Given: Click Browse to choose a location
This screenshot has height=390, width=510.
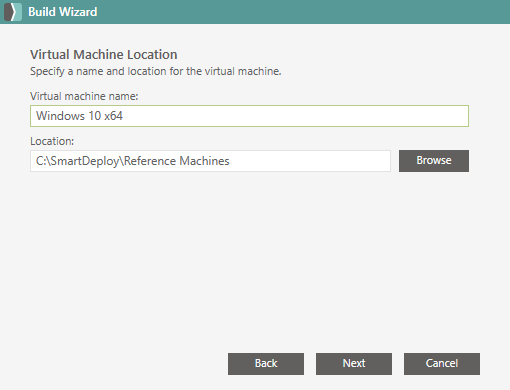Looking at the screenshot, I should click(434, 161).
